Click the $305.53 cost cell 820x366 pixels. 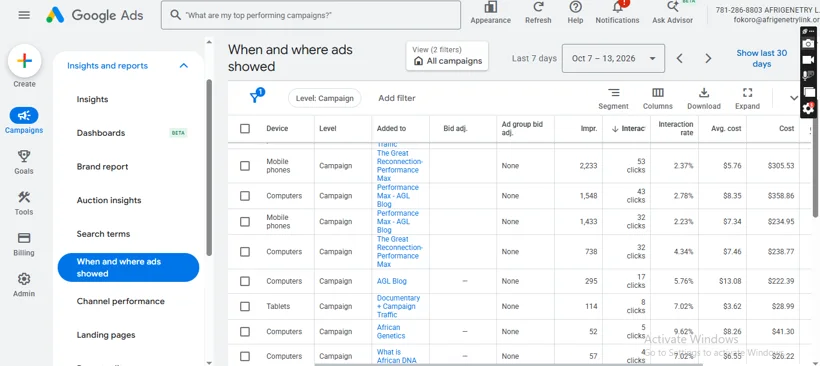[x=781, y=166]
